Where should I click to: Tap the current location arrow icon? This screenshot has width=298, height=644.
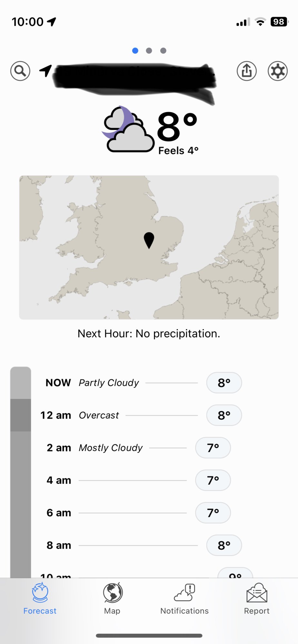click(46, 71)
